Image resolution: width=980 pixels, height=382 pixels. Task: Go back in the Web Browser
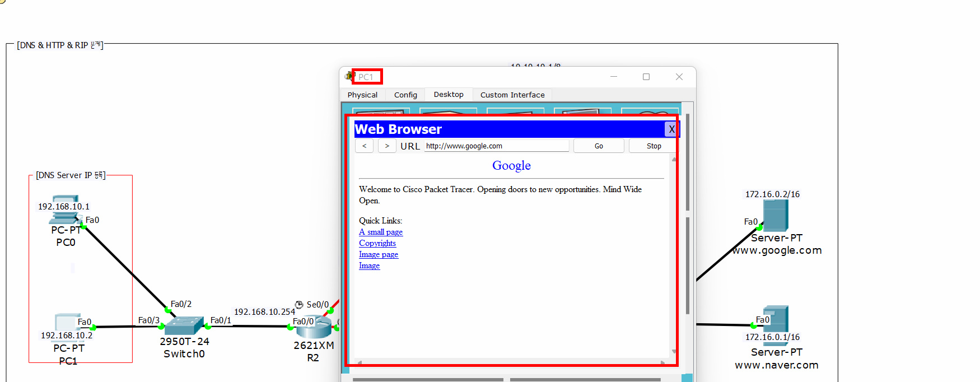click(x=364, y=146)
